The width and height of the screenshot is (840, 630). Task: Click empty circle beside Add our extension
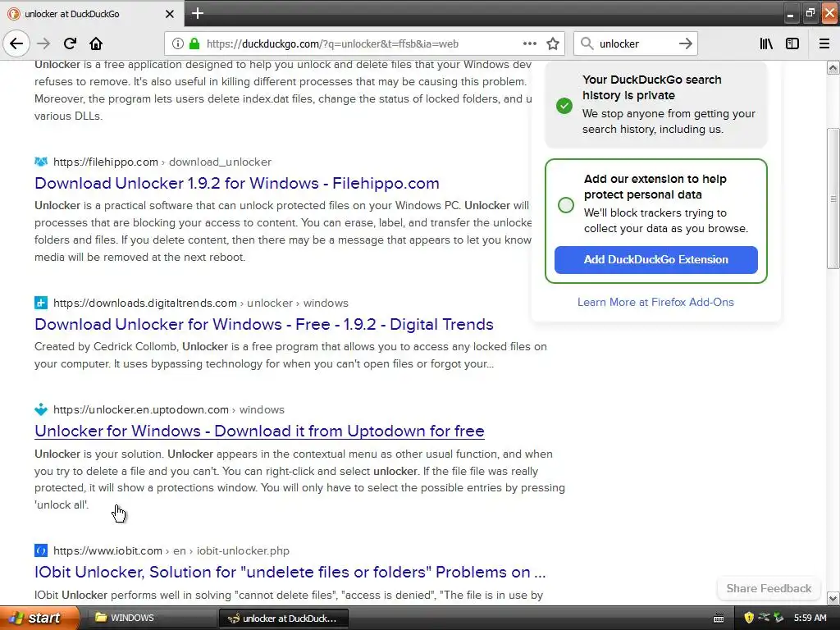[566, 204]
